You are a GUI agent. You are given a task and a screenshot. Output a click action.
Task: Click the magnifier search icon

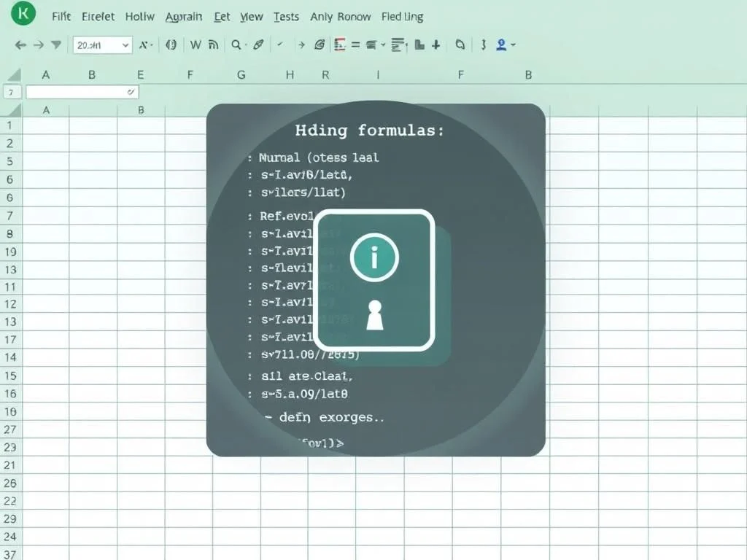236,44
